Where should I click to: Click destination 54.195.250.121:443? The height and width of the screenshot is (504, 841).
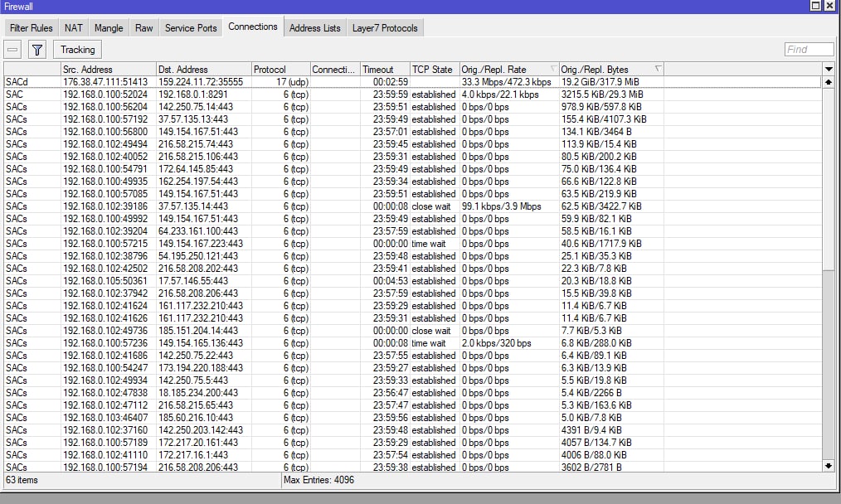[198, 256]
